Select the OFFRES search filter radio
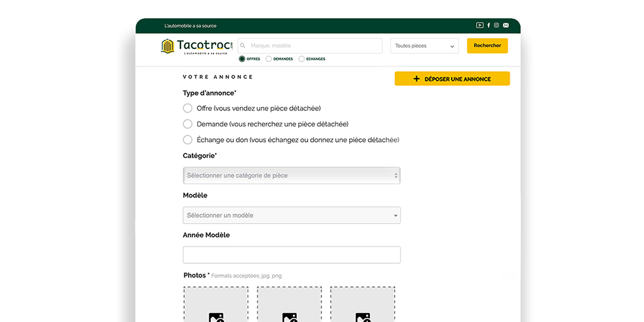 (242, 58)
